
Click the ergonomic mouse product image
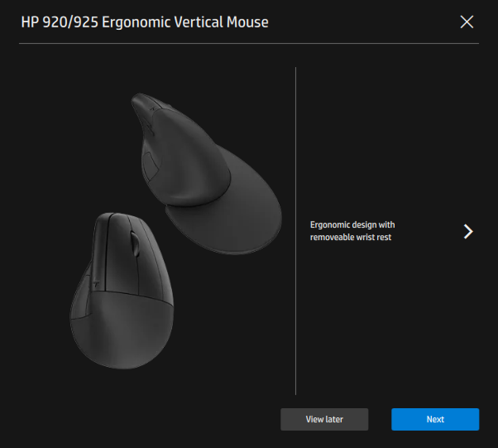pos(176,231)
